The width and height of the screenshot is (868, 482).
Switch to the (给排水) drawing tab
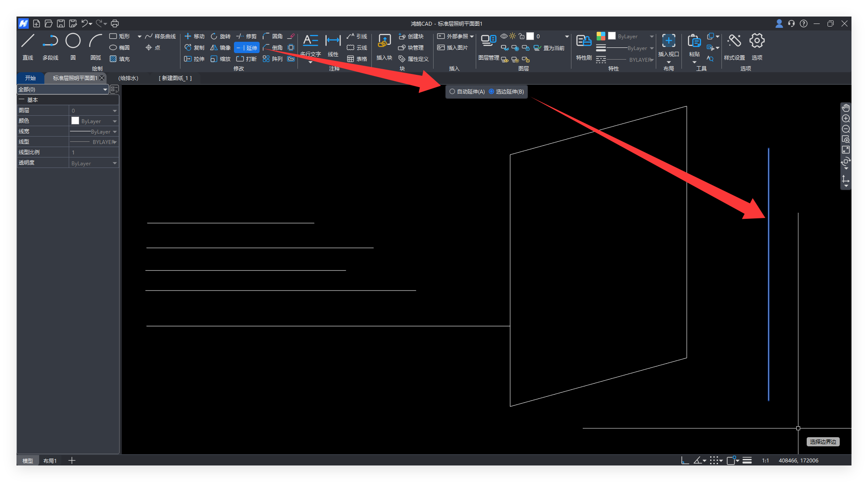pyautogui.click(x=128, y=78)
